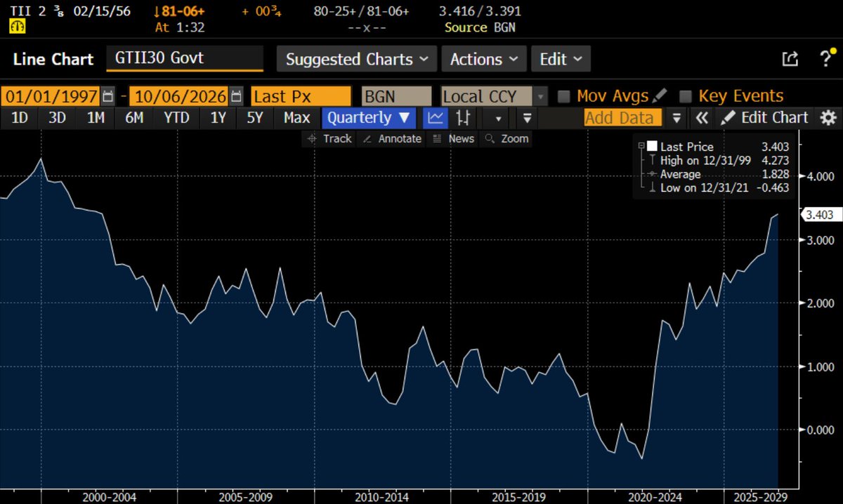Expand the dropdown next to Add Data
This screenshot has height=504, width=843.
click(677, 118)
